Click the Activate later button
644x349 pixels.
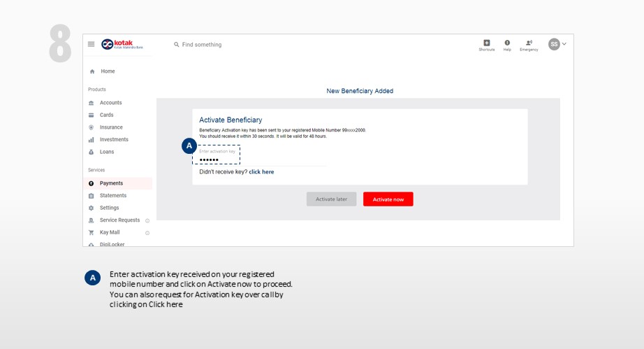coord(331,199)
